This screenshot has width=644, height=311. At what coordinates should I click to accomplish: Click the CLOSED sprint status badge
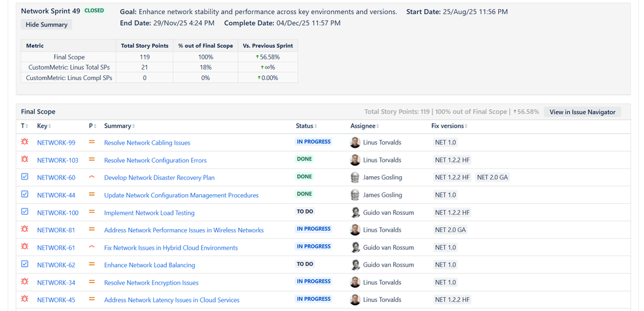[x=94, y=11]
